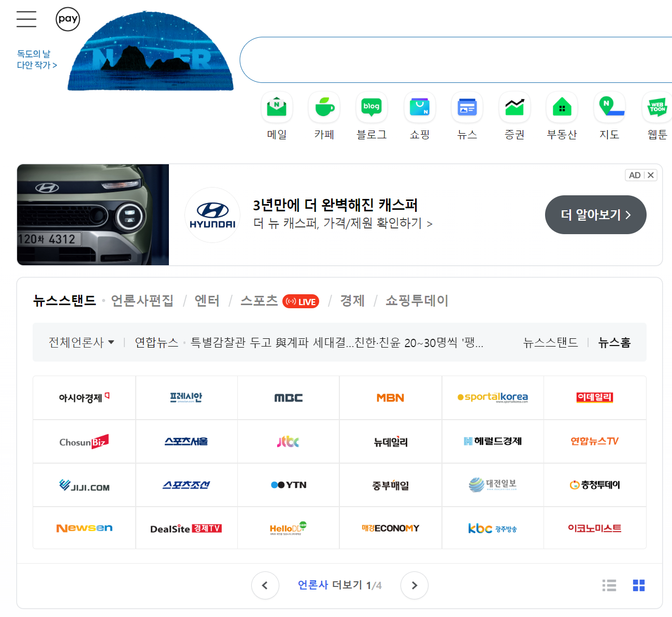The image size is (672, 617).
Task: Open ChosunBiz press tile
Action: [x=84, y=441]
